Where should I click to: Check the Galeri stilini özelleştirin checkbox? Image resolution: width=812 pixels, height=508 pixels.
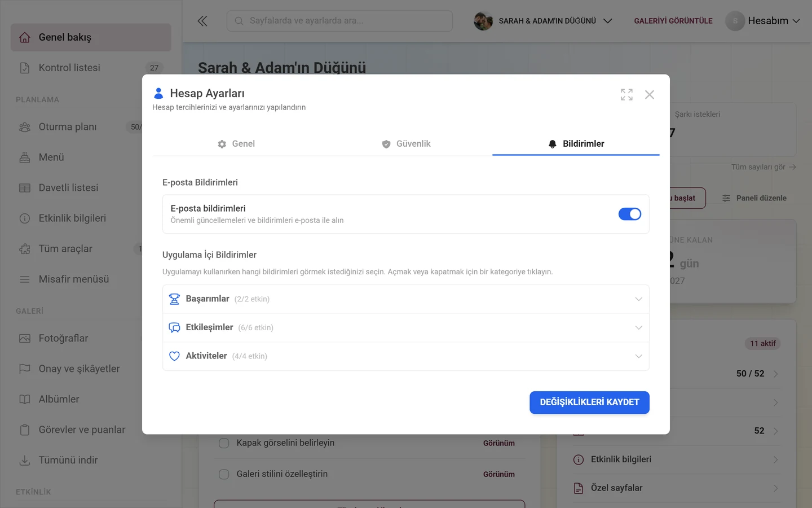point(224,474)
